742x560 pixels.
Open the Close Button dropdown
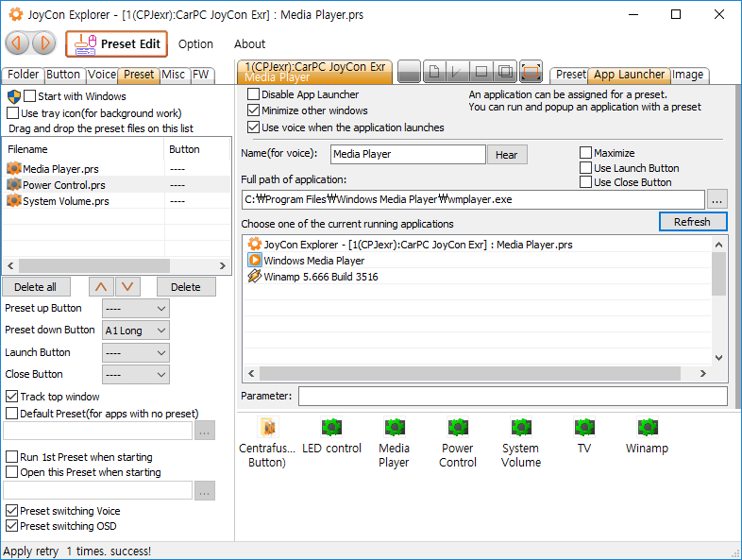[136, 375]
